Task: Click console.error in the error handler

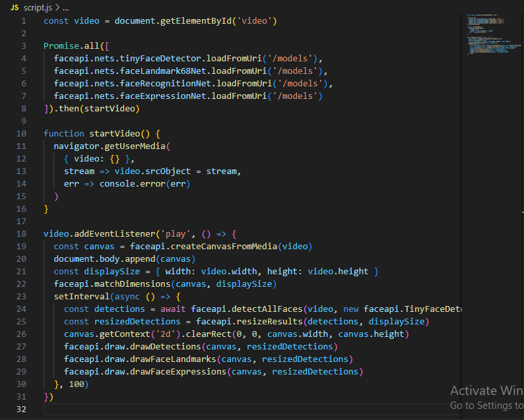Action: [130, 183]
